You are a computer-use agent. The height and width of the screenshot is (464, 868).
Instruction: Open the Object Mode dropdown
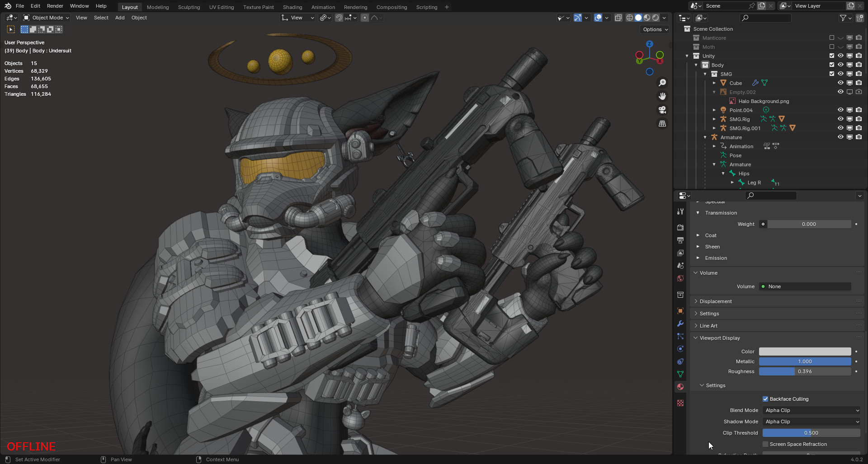[x=46, y=18]
